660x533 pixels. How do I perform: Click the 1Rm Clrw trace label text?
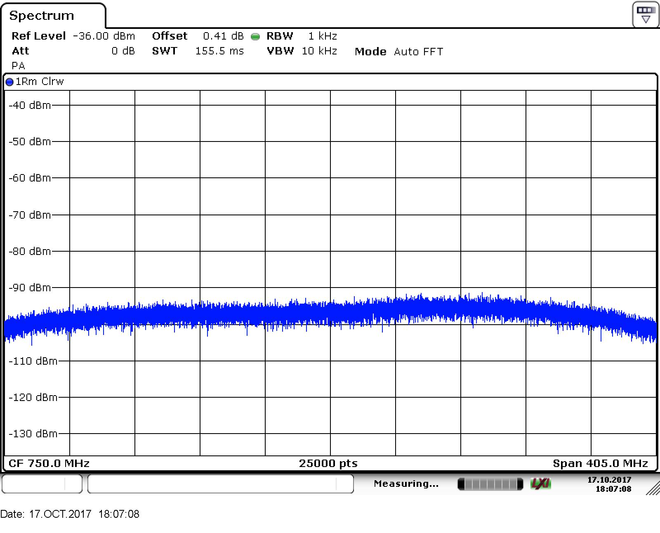point(40,82)
